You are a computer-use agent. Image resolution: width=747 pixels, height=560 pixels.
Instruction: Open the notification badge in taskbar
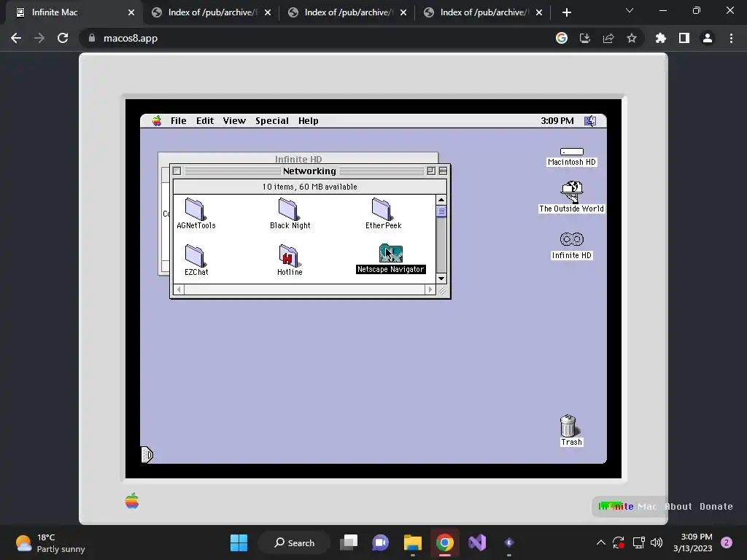point(727,542)
